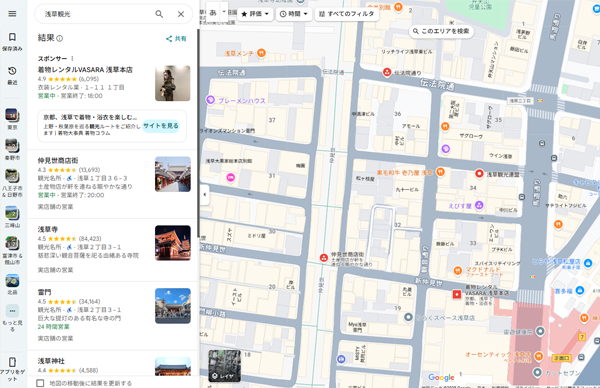600x388 pixels.
Task: Open the レイヤ layers thumbnail
Action: [225, 366]
